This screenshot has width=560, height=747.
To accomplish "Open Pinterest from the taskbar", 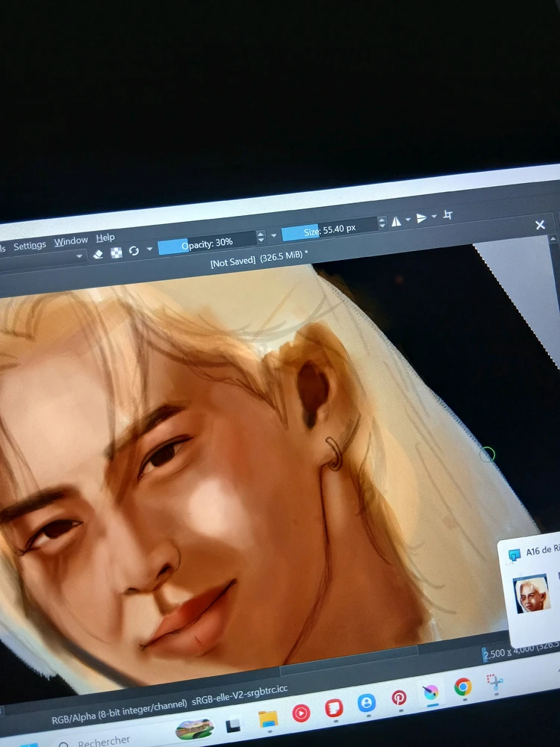I will [399, 698].
